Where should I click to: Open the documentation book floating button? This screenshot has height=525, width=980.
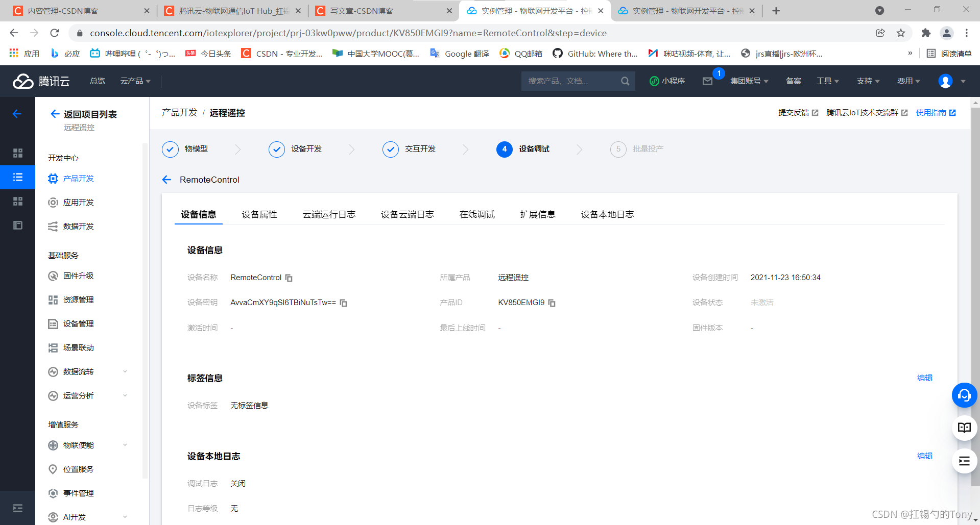(964, 428)
